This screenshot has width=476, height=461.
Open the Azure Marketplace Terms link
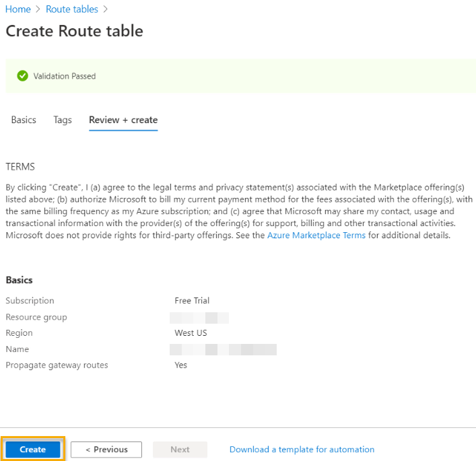coord(316,236)
